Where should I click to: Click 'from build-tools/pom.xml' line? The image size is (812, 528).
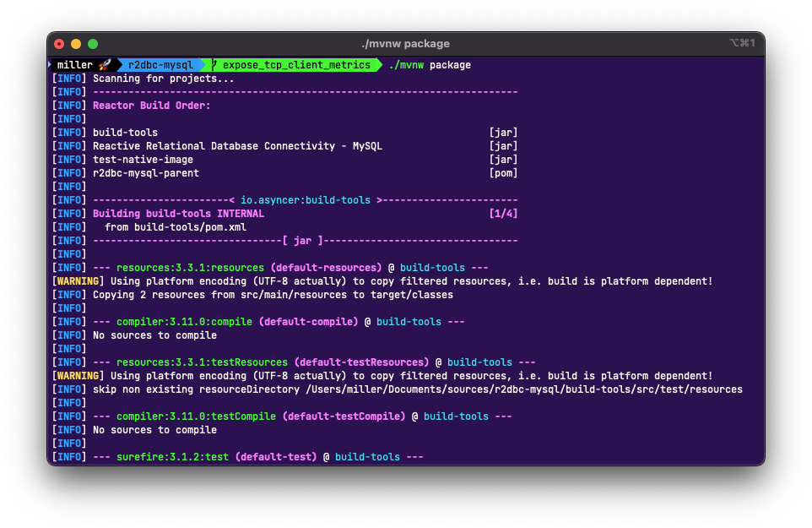tap(176, 227)
